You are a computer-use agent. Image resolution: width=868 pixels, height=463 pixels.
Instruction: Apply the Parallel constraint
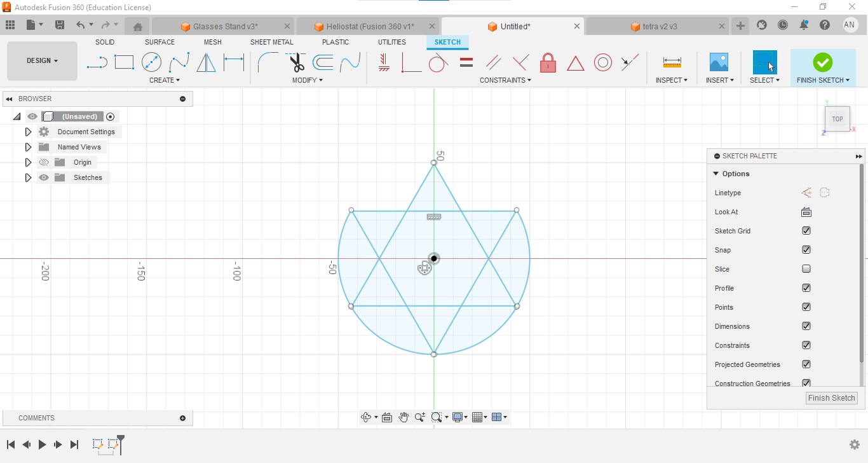(x=493, y=62)
